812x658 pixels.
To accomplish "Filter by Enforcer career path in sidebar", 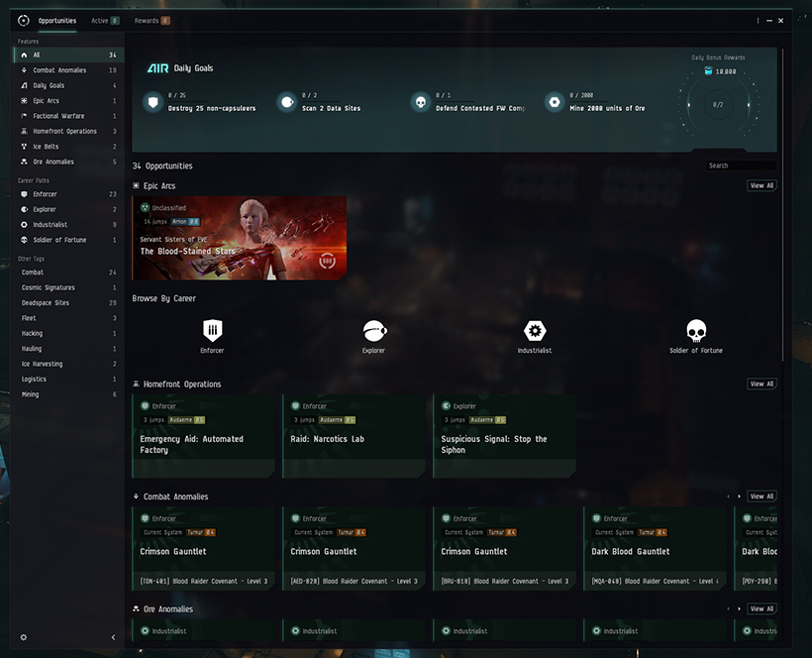I will tap(69, 194).
